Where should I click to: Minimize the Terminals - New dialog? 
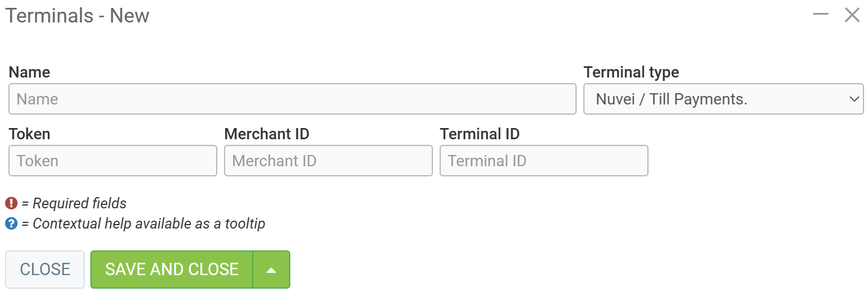point(820,15)
